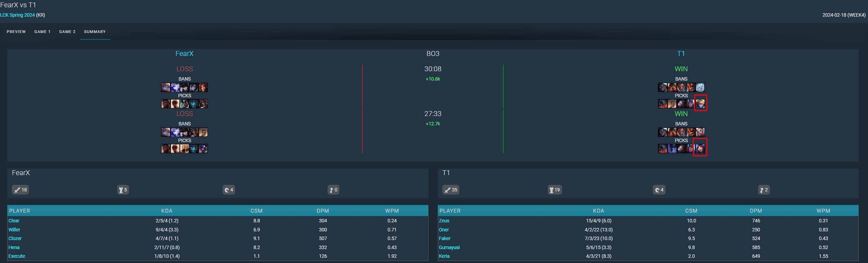Click FearX's third ban icon in game one
The width and height of the screenshot is (868, 263).
click(x=185, y=87)
